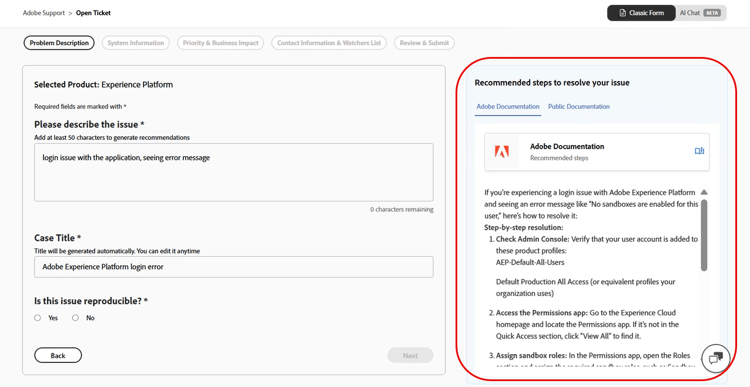This screenshot has height=387, width=750.
Task: Follow the Adobe Support breadcrumb link
Action: pyautogui.click(x=44, y=13)
